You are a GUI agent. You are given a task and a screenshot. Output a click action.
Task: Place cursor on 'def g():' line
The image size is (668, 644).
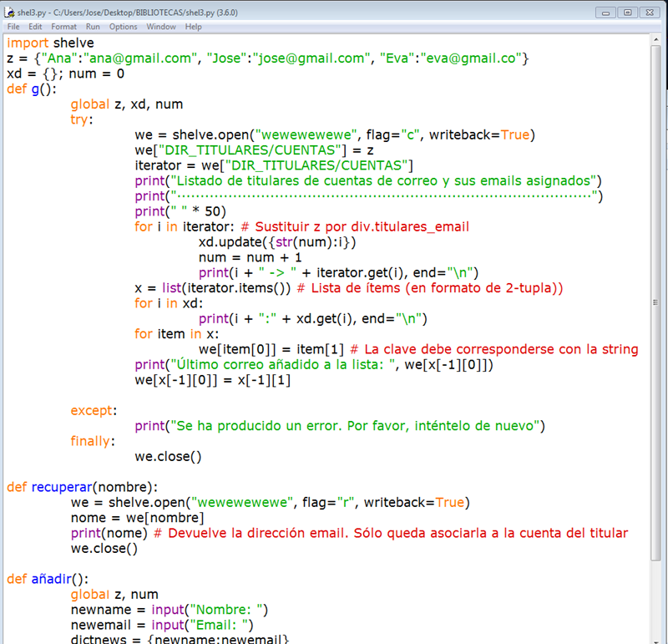click(x=32, y=89)
